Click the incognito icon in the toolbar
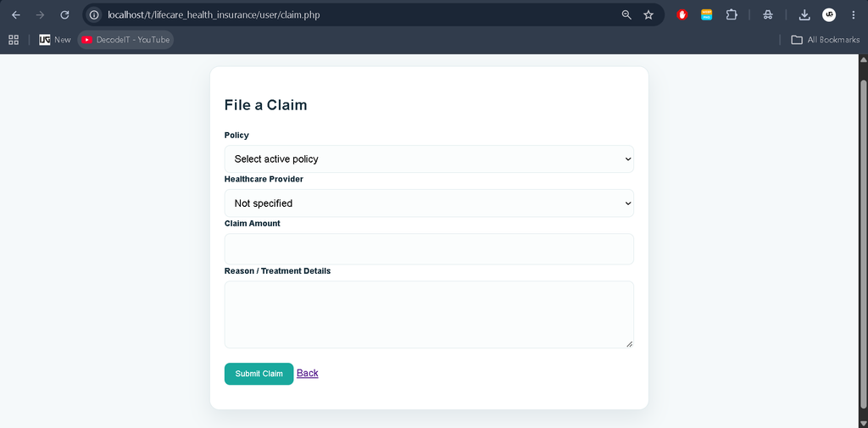This screenshot has height=428, width=868. click(x=767, y=15)
